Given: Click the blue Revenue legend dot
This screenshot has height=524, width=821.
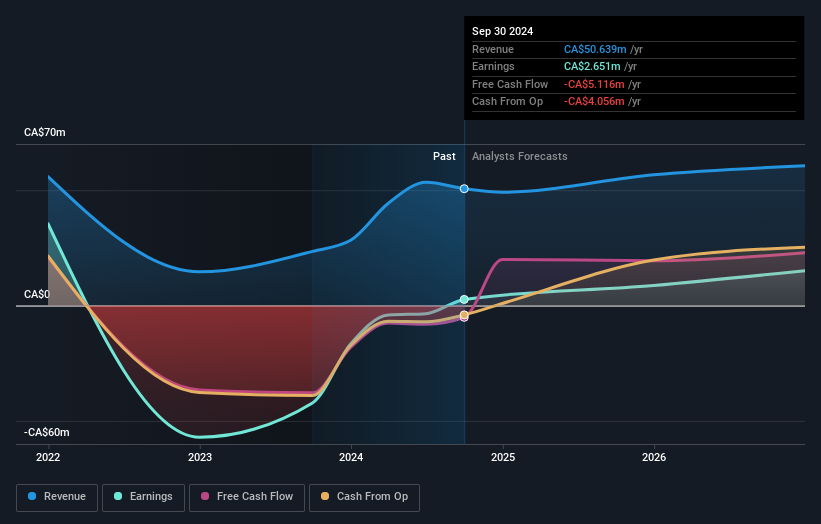Looking at the screenshot, I should (x=32, y=496).
